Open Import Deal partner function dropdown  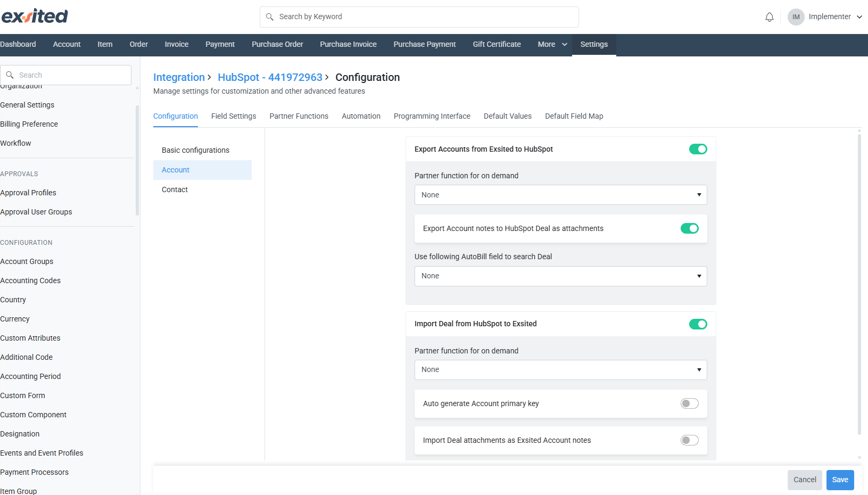[560, 370]
